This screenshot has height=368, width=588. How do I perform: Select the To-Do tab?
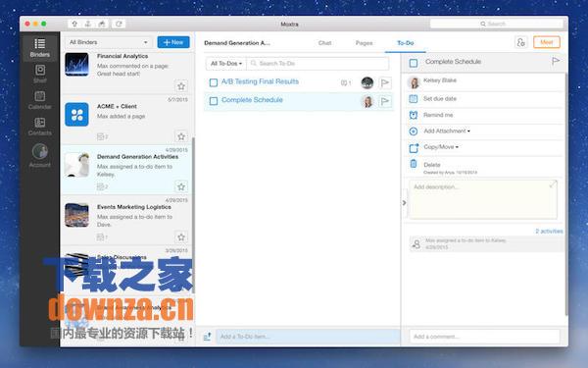click(x=406, y=43)
